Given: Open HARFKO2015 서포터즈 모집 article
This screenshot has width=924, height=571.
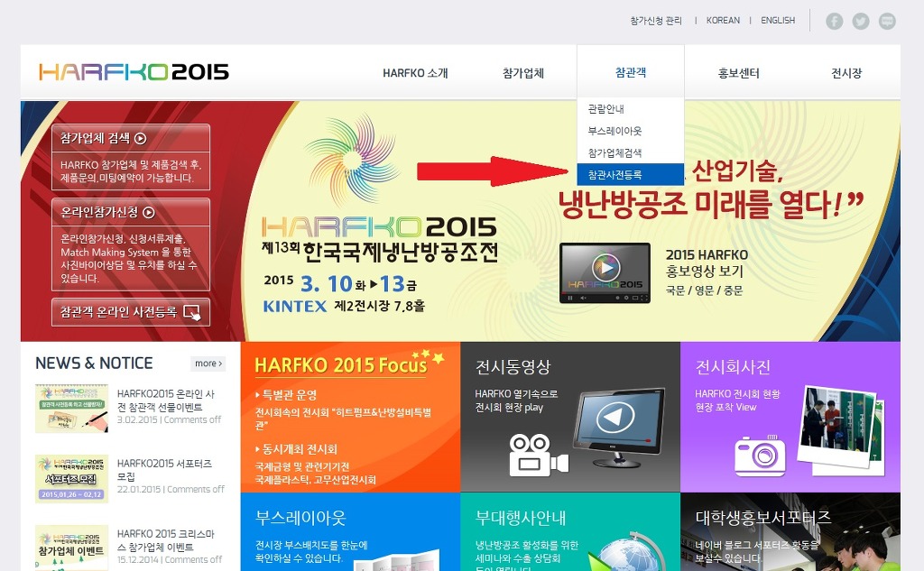Looking at the screenshot, I should pos(164,470).
